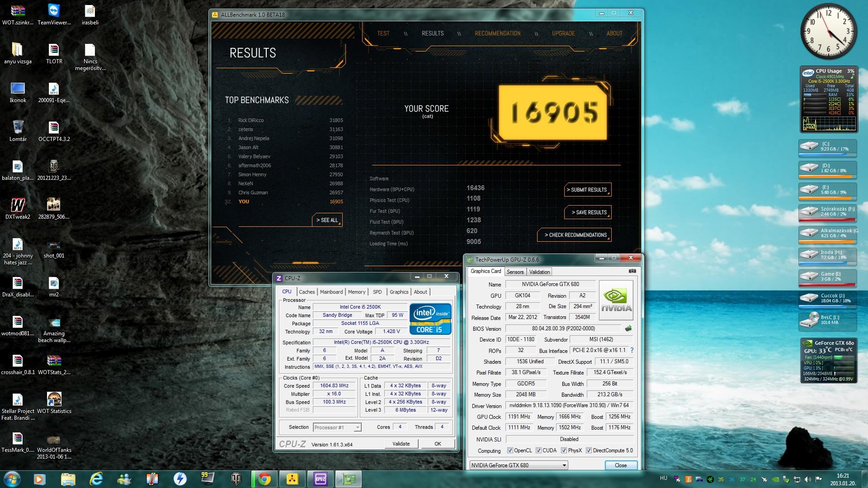868x488 pixels.
Task: Switch to the Caches tab in CPU-Z
Action: 307,292
